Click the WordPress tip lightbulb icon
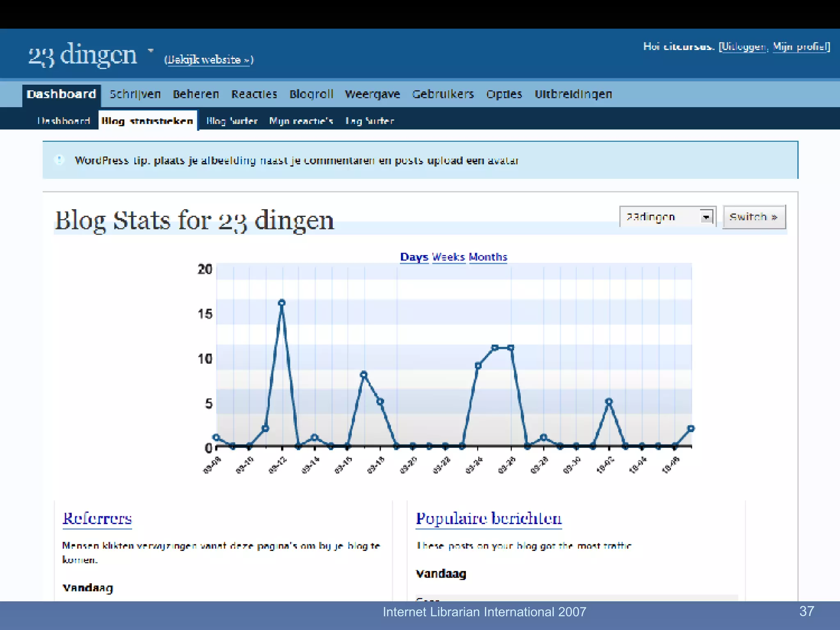 (59, 160)
